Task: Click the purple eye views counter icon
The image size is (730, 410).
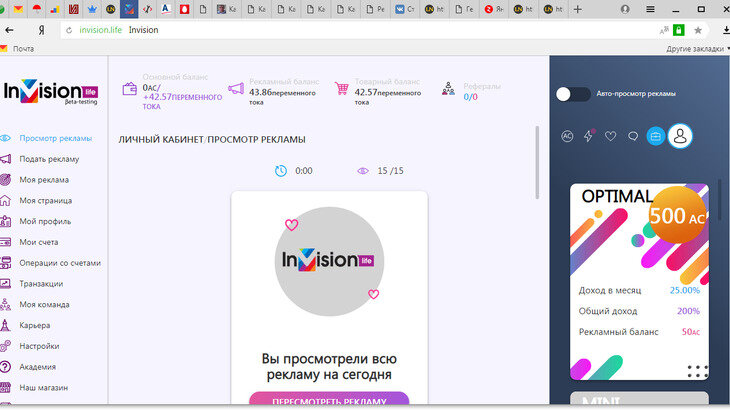Action: click(x=363, y=171)
